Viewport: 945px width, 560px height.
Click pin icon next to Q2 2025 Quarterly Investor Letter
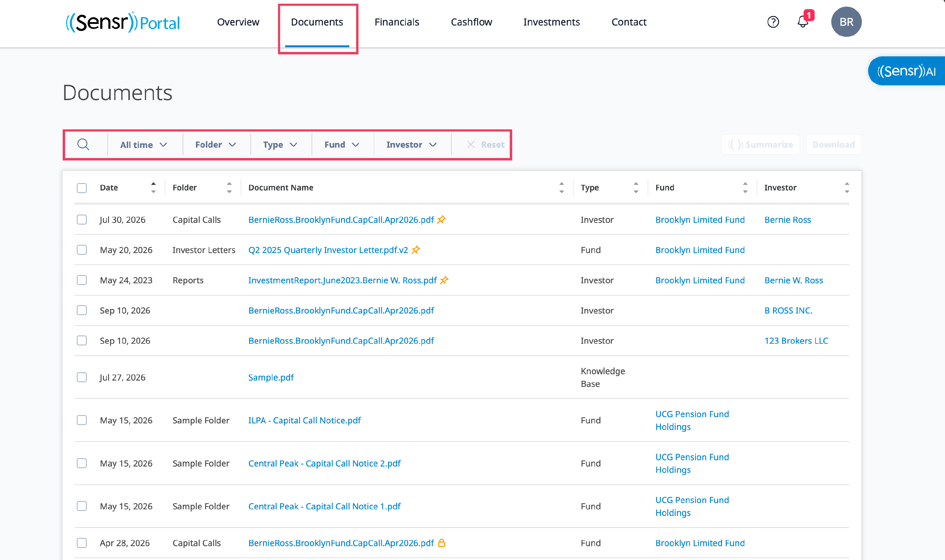416,250
